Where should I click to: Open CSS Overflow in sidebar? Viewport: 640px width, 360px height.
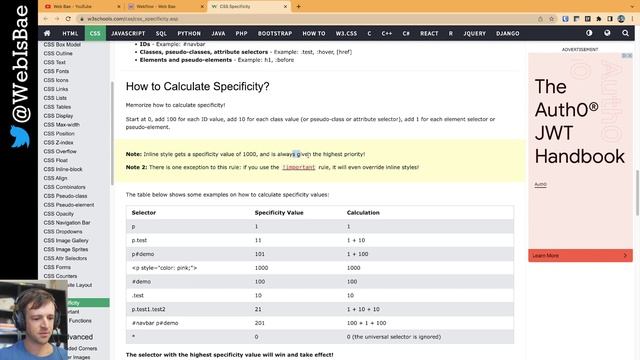[60, 151]
